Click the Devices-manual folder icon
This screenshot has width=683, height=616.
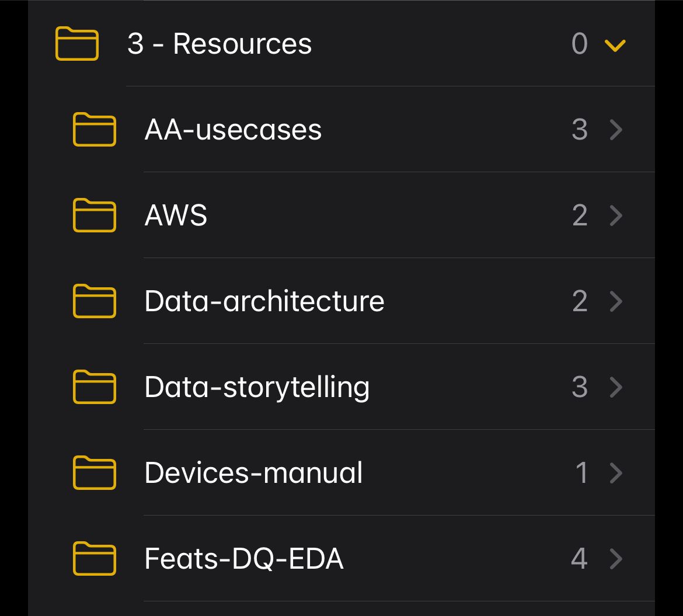click(94, 473)
